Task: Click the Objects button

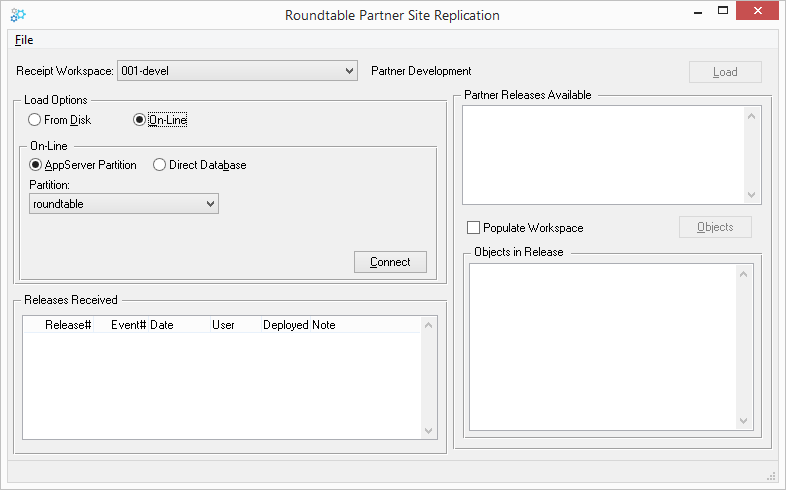Action: 715,227
